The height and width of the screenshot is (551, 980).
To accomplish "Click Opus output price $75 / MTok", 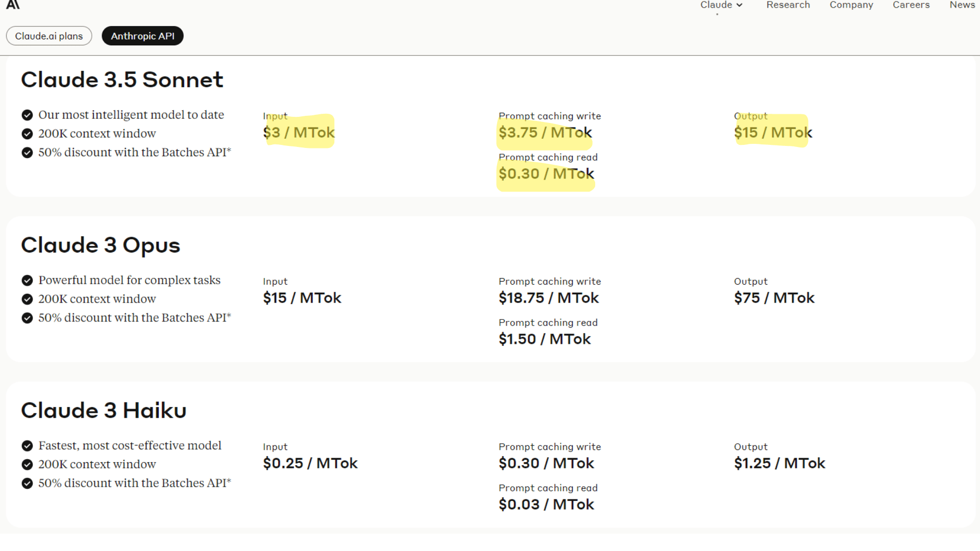I will click(x=774, y=298).
